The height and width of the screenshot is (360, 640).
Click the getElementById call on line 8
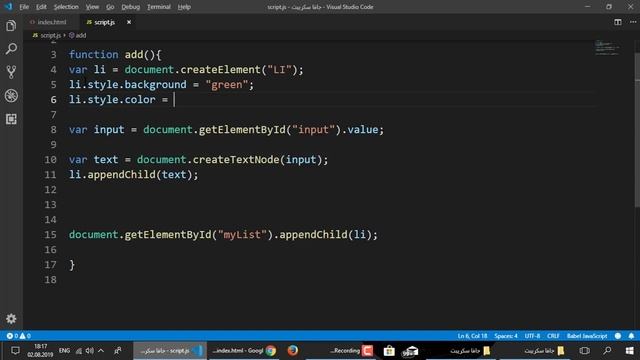coord(242,129)
